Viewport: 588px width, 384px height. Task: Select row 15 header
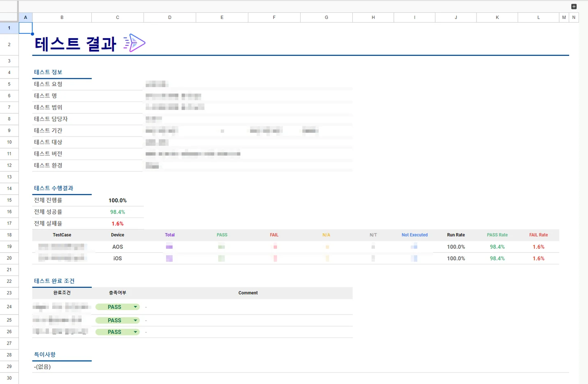click(x=9, y=200)
